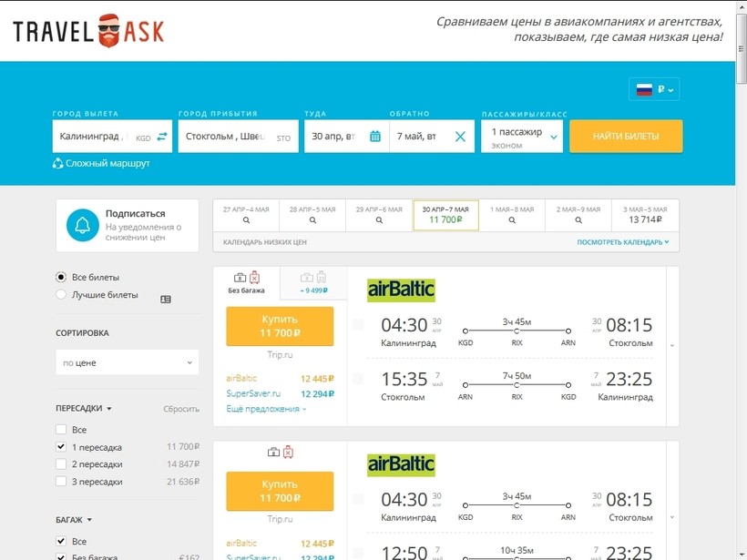This screenshot has height=560, width=747.
Task: Check the 2 пересадки filter
Action: 61,464
